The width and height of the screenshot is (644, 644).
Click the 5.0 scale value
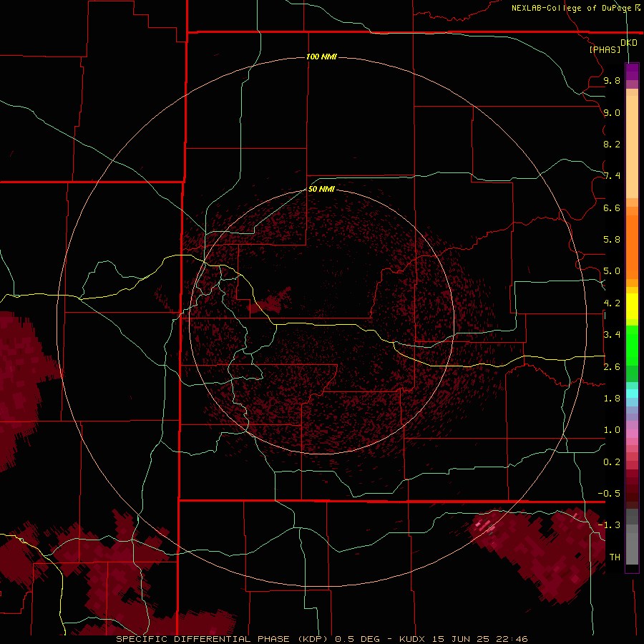pos(612,271)
